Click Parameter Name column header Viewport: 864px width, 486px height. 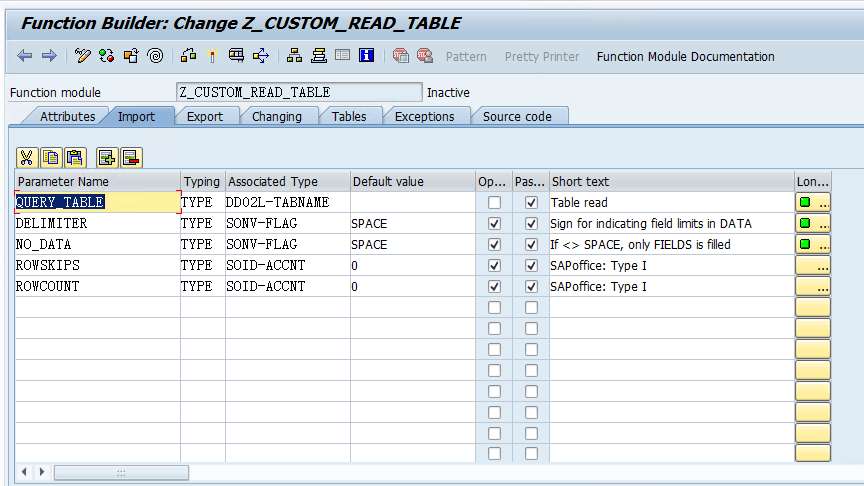tap(98, 181)
